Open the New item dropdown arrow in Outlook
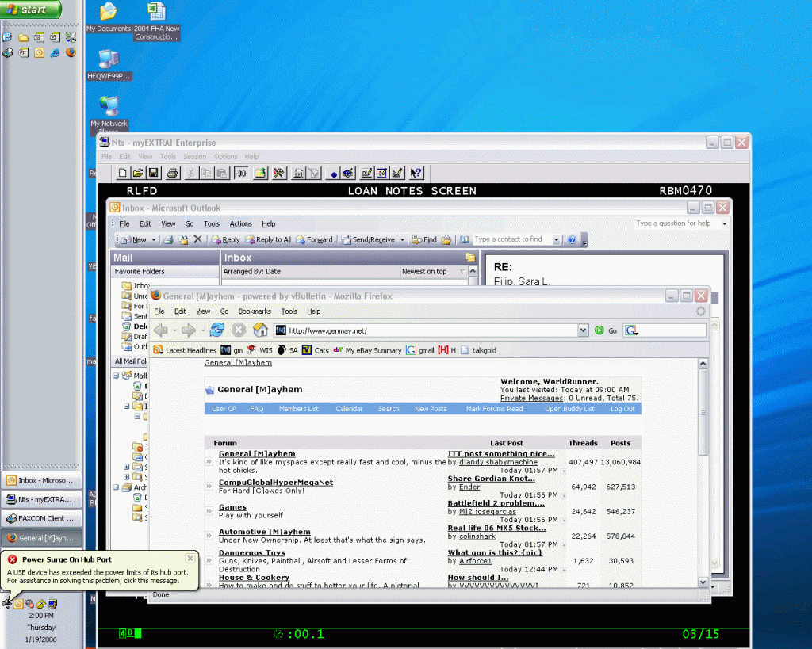 tap(154, 239)
